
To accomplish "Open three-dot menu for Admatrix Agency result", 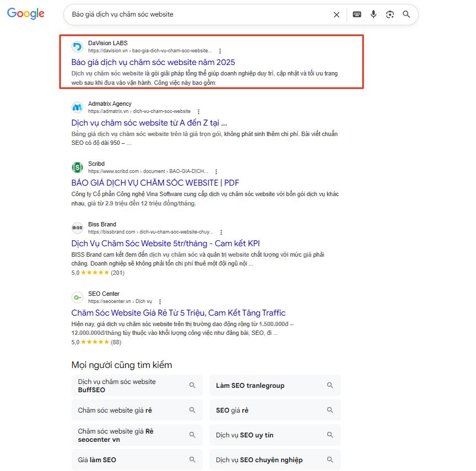I will [198, 112].
